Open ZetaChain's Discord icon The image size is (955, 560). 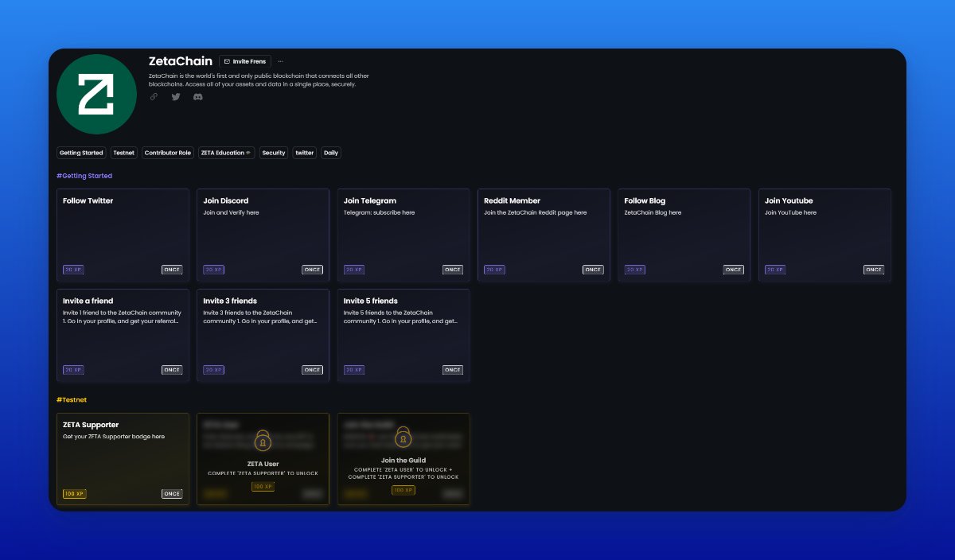(198, 96)
